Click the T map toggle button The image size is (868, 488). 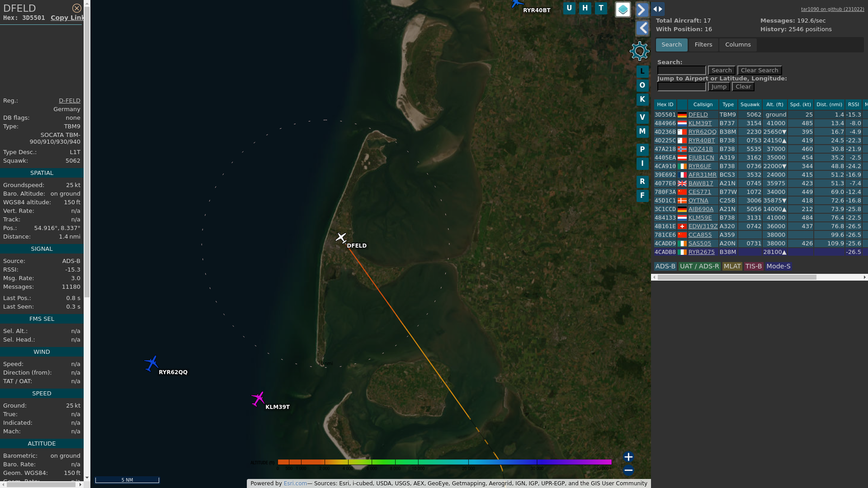pos(601,8)
